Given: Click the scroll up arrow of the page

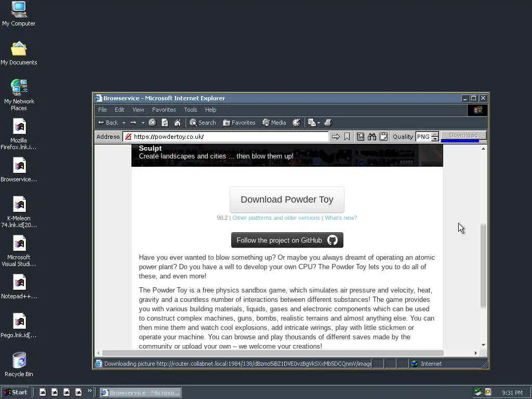Looking at the screenshot, I should click(483, 149).
